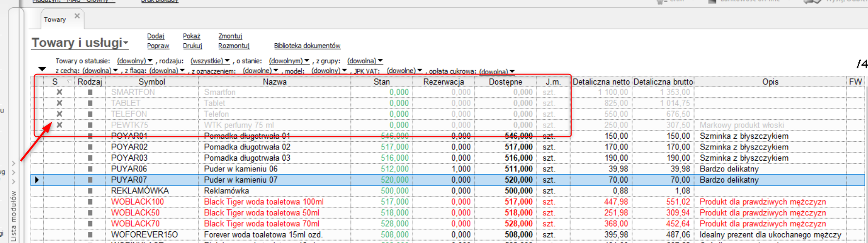Image resolution: width=868 pixels, height=243 pixels.
Task: Open the JPK VAT filter dropdown
Action: (x=404, y=71)
